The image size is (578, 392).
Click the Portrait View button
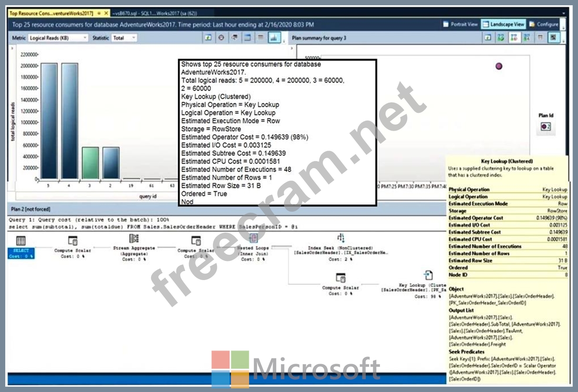(x=460, y=24)
